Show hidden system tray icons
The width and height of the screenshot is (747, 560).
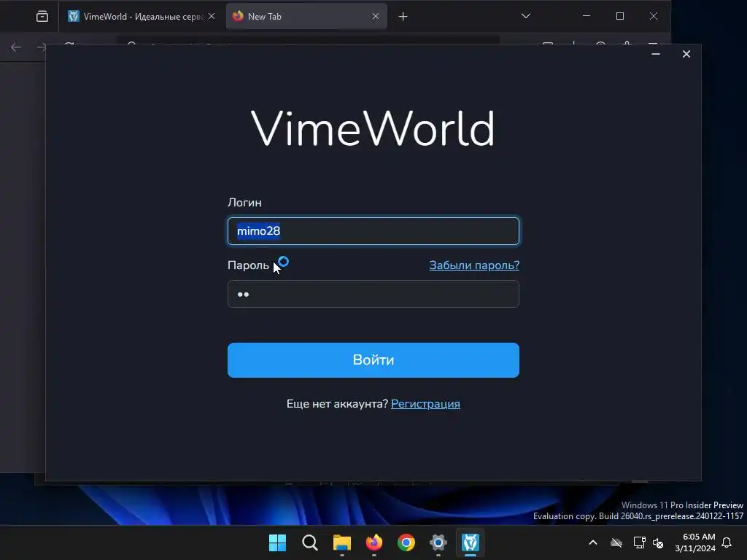[592, 542]
